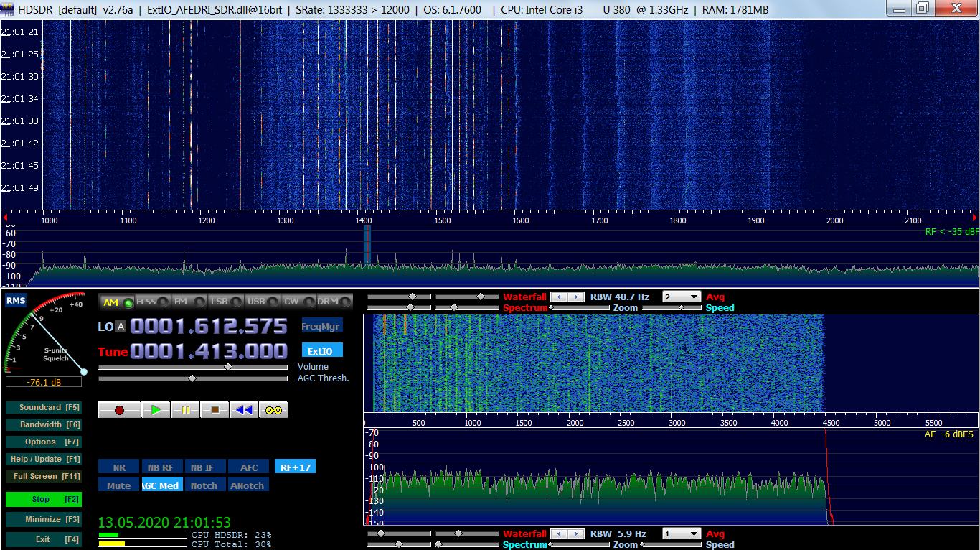Click the cyan AF Spectrum label
The height and width of the screenshot is (550, 980).
pyautogui.click(x=525, y=545)
